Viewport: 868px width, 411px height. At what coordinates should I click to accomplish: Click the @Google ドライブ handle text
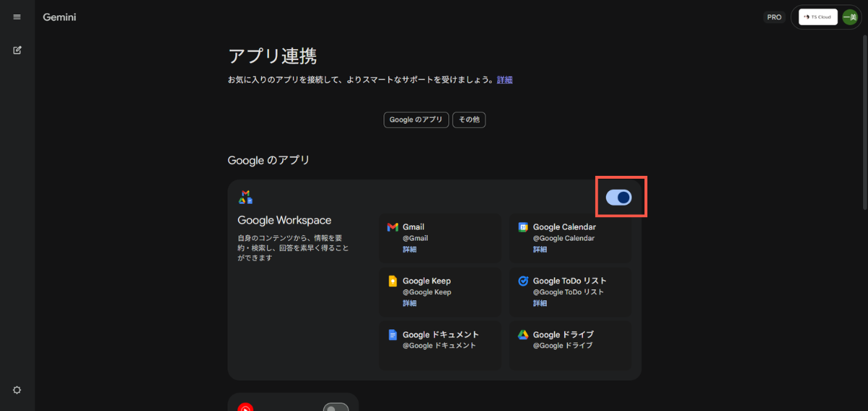pyautogui.click(x=563, y=346)
